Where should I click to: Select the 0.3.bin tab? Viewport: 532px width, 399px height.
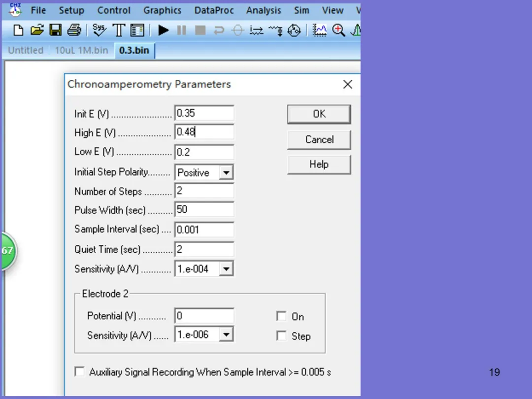coord(134,51)
